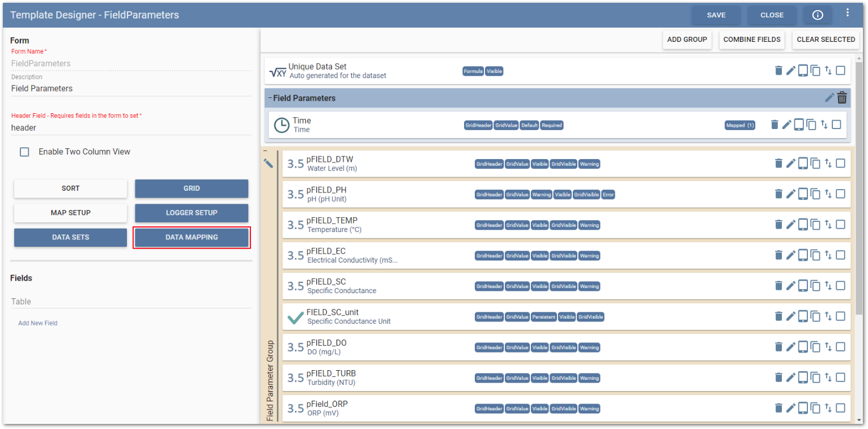This screenshot has height=429, width=868.
Task: Click the Formula tag on Unique Data Set
Action: point(473,71)
